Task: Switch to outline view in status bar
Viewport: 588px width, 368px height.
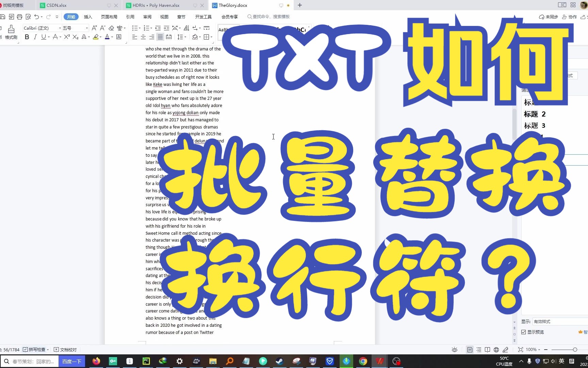Action: [x=479, y=350]
